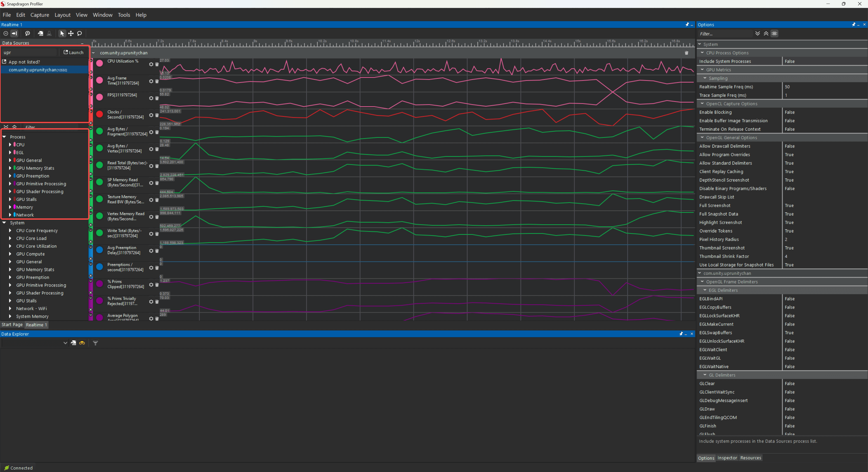Click the App not listed? link
This screenshot has height=472, width=868.
coord(24,62)
